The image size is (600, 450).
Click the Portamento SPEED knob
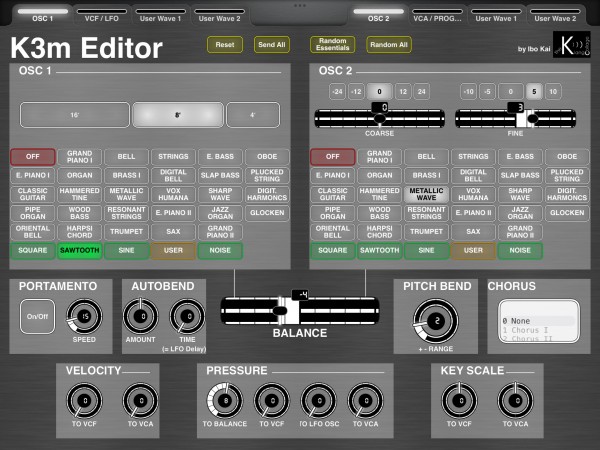coord(84,316)
